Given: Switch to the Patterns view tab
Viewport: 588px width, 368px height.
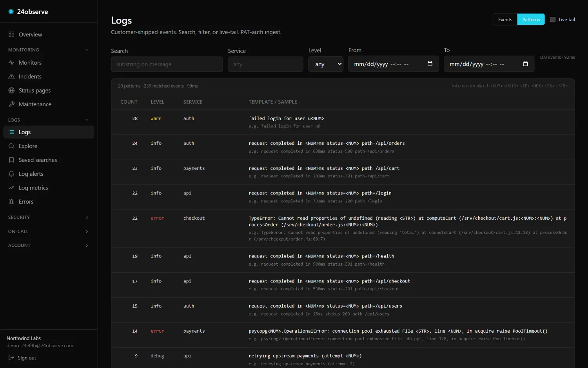Looking at the screenshot, I should 531,19.
